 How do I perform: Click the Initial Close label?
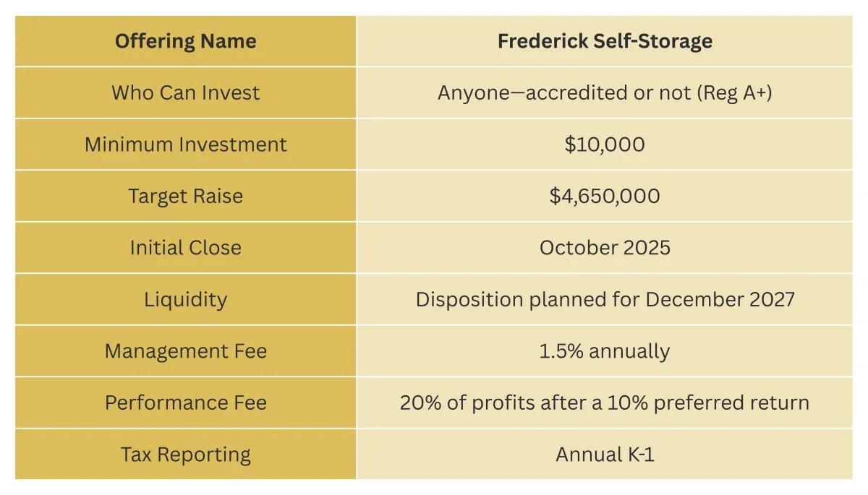185,248
